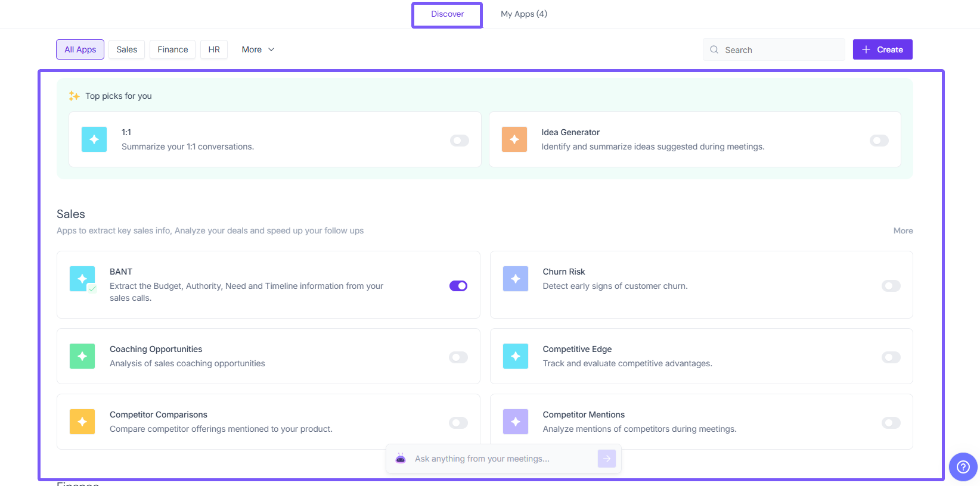
Task: Show more Sales apps via More link
Action: coord(903,230)
